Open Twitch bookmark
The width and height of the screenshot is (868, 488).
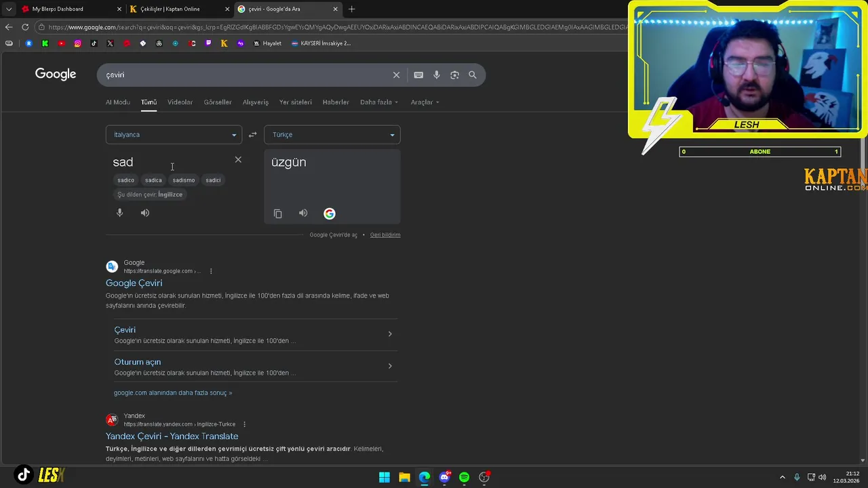208,43
